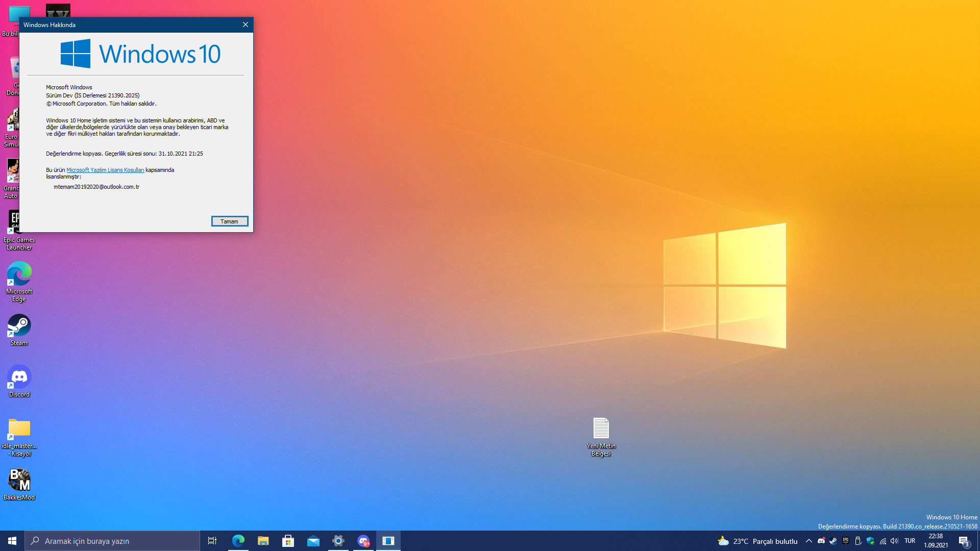The height and width of the screenshot is (551, 980).
Task: Open the notification action center
Action: coord(964,541)
